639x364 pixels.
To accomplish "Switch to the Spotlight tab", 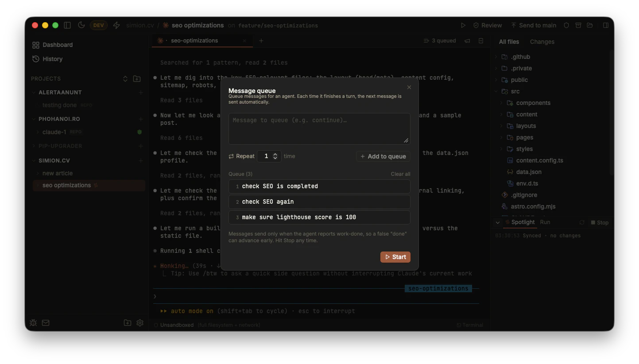I will click(x=520, y=222).
